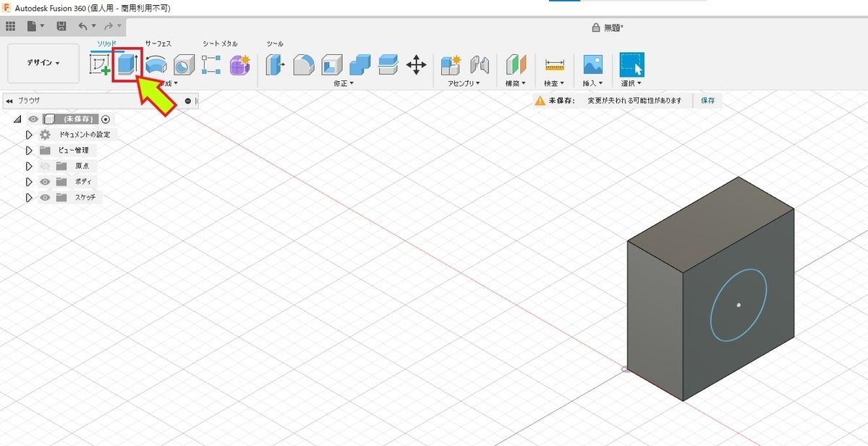The image size is (868, 446).
Task: Switch to the サーフェス tab
Action: point(158,44)
